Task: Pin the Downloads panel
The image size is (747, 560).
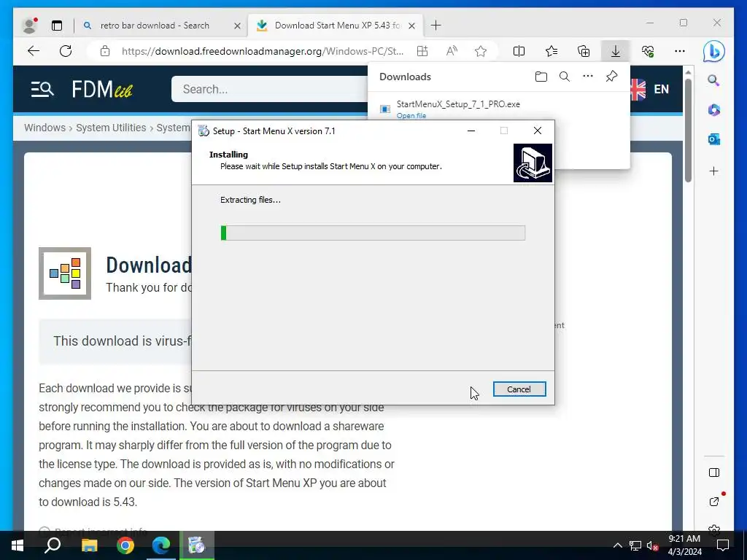Action: [612, 76]
